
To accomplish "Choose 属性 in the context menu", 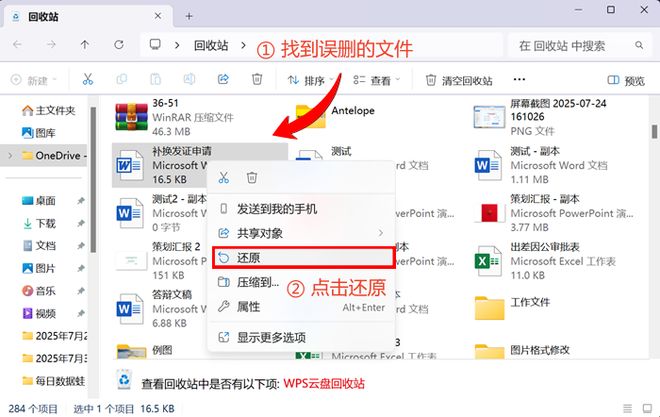I will (303, 306).
